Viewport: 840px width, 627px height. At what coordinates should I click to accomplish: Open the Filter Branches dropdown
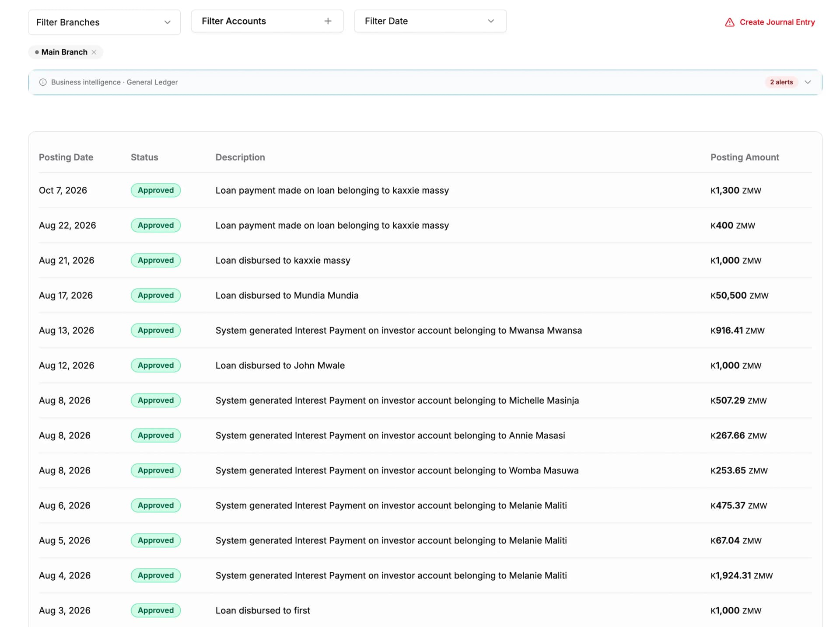(x=104, y=22)
